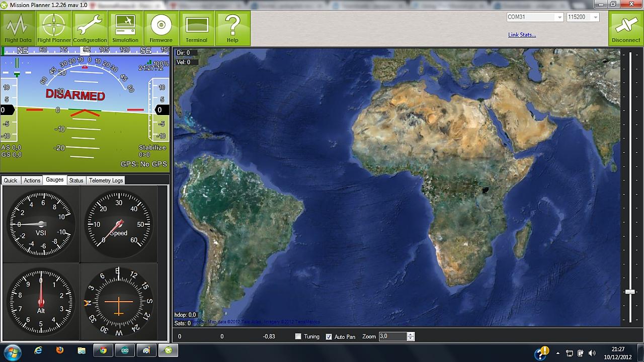Expand the COM31 port dropdown
This screenshot has width=644, height=362.
559,17
